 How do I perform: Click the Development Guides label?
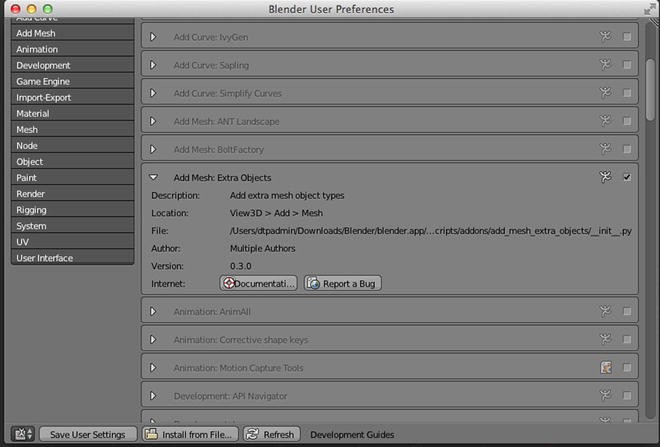[352, 434]
